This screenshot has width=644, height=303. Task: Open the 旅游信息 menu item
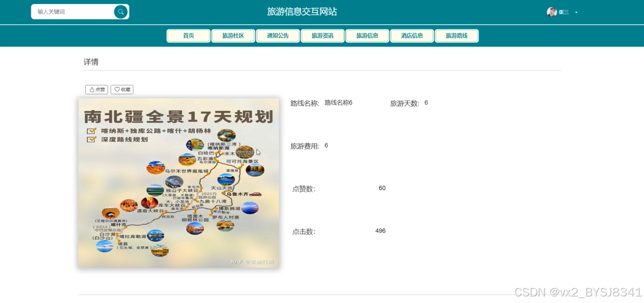(x=367, y=36)
